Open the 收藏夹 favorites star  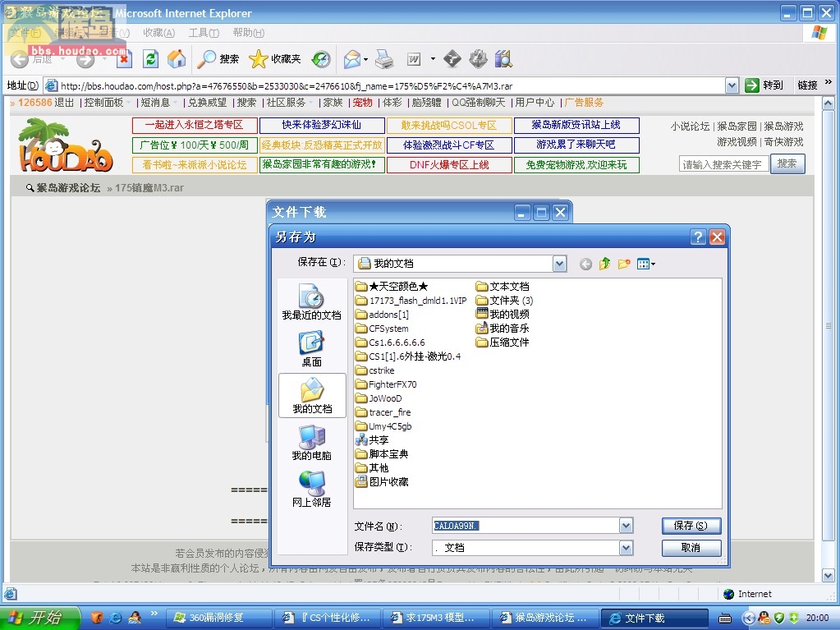(x=275, y=59)
